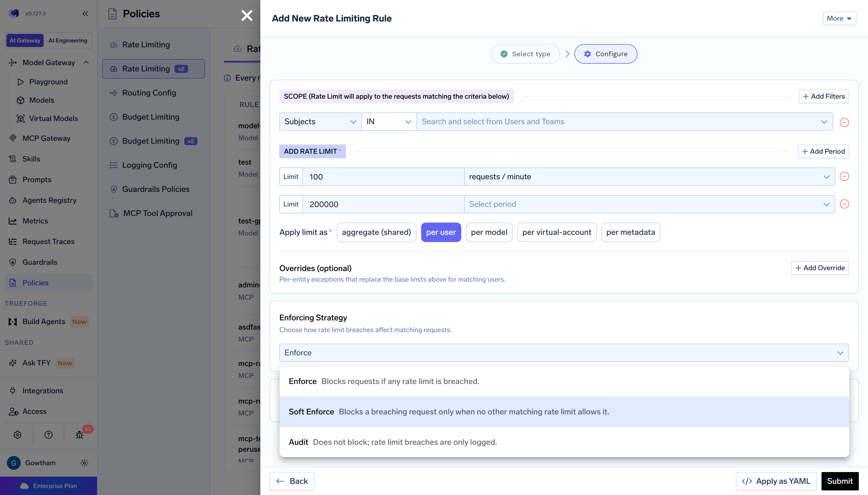The image size is (868, 495).
Task: Remove the Subjects filter row
Action: click(844, 122)
